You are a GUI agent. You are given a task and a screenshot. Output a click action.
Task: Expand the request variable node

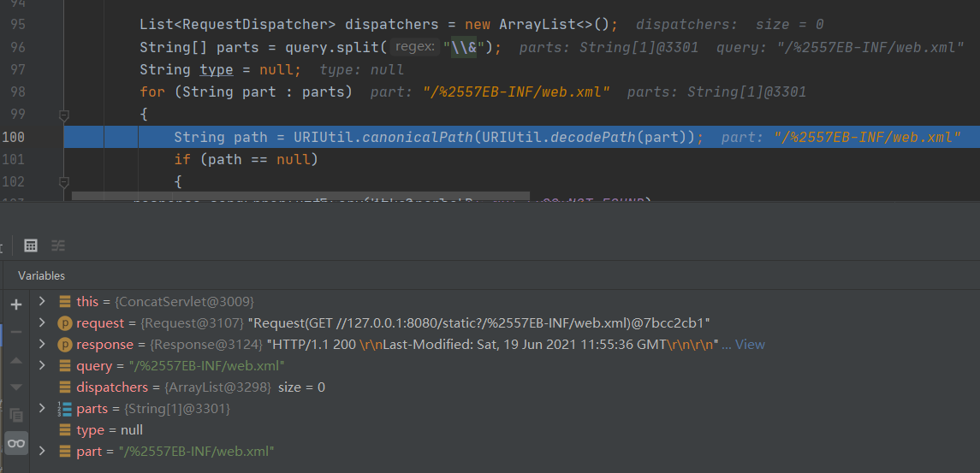coord(42,323)
